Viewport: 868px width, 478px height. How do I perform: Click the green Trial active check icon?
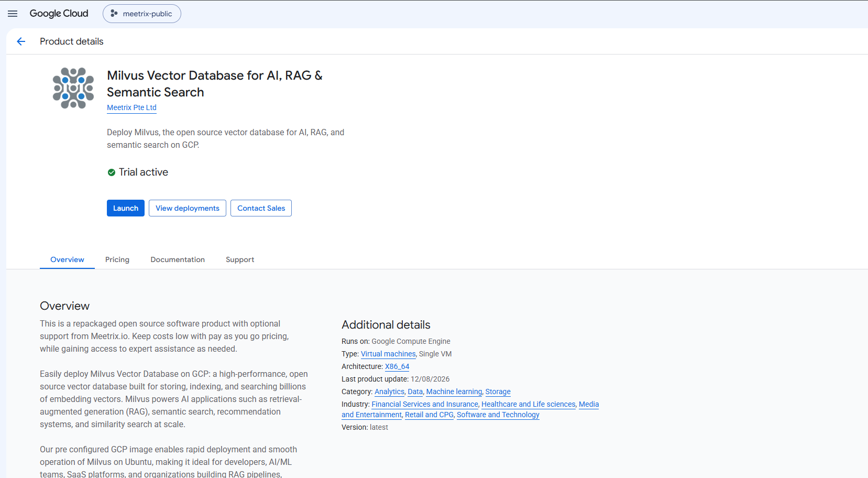tap(111, 172)
